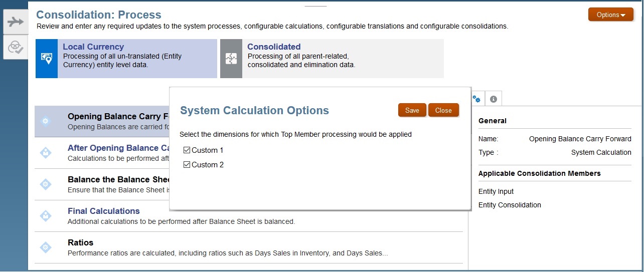Uncheck the Custom 1 checkbox
This screenshot has height=272, width=644.
[x=187, y=150]
